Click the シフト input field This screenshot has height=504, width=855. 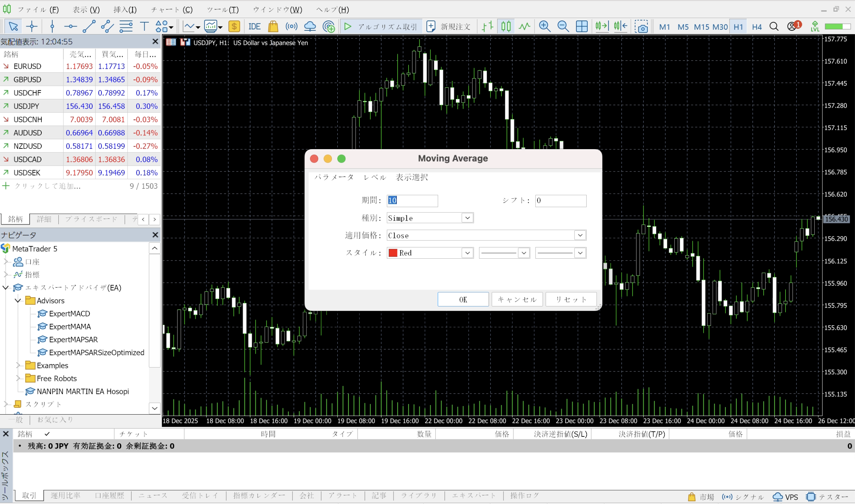[x=560, y=201]
